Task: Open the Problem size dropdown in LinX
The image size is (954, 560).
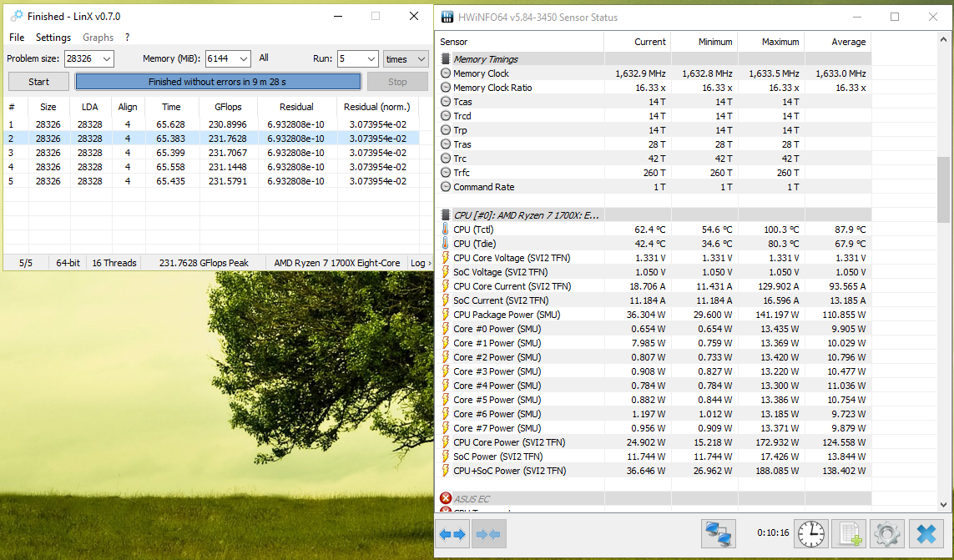Action: click(x=107, y=59)
